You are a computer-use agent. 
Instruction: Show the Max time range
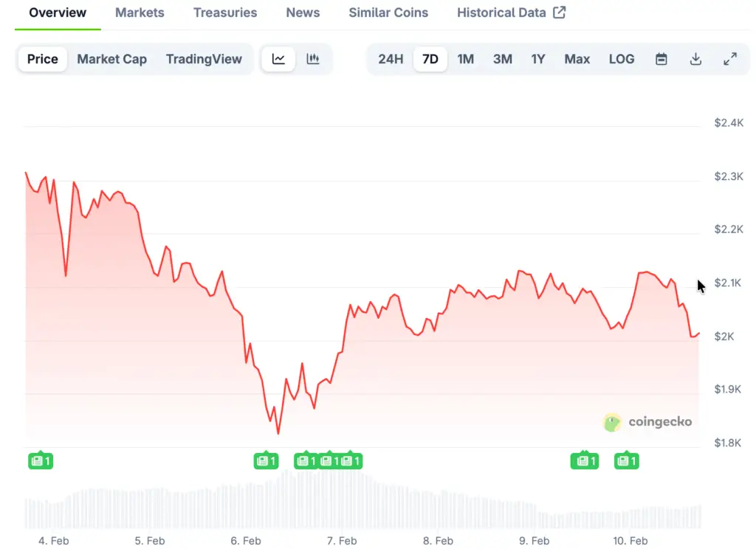coord(577,59)
